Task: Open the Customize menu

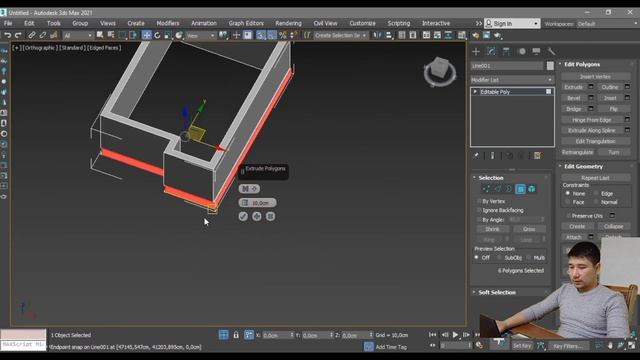Action: click(x=362, y=23)
